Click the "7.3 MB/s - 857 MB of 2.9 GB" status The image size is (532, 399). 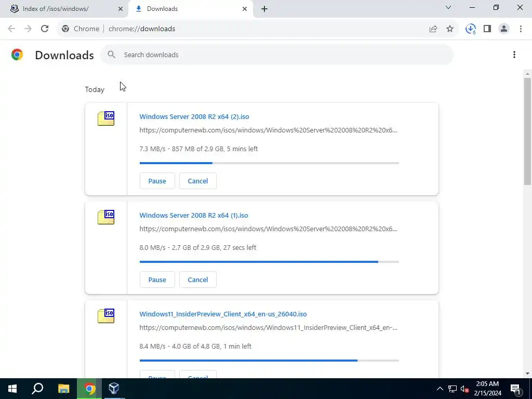point(198,149)
